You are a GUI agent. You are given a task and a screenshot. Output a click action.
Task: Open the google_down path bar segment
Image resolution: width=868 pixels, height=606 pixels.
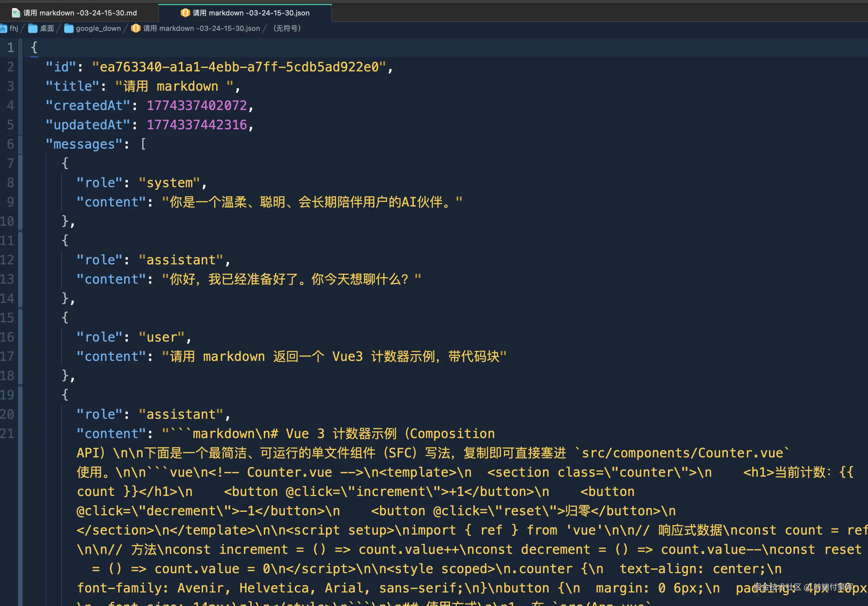tap(98, 28)
